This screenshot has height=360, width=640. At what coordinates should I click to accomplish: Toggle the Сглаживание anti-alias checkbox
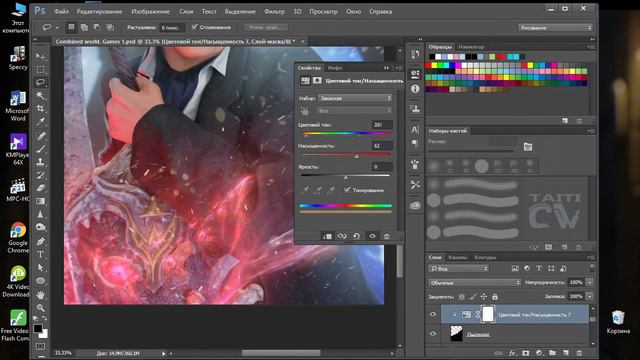click(195, 27)
